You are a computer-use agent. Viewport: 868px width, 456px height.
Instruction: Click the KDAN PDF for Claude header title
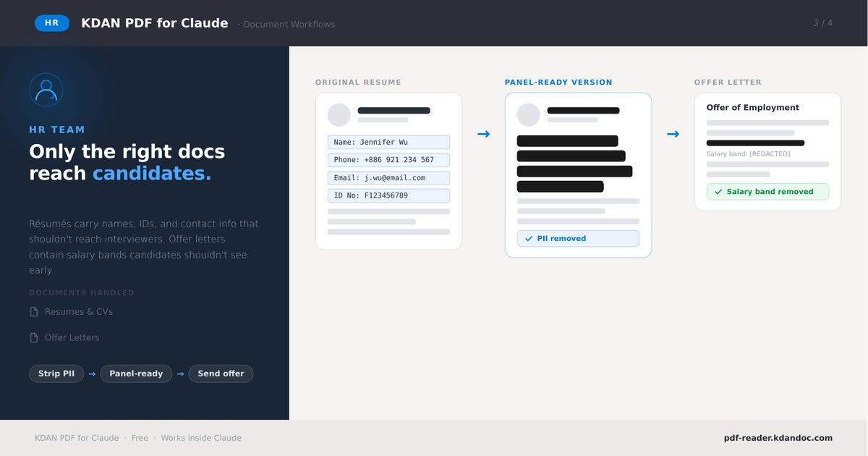(x=155, y=23)
